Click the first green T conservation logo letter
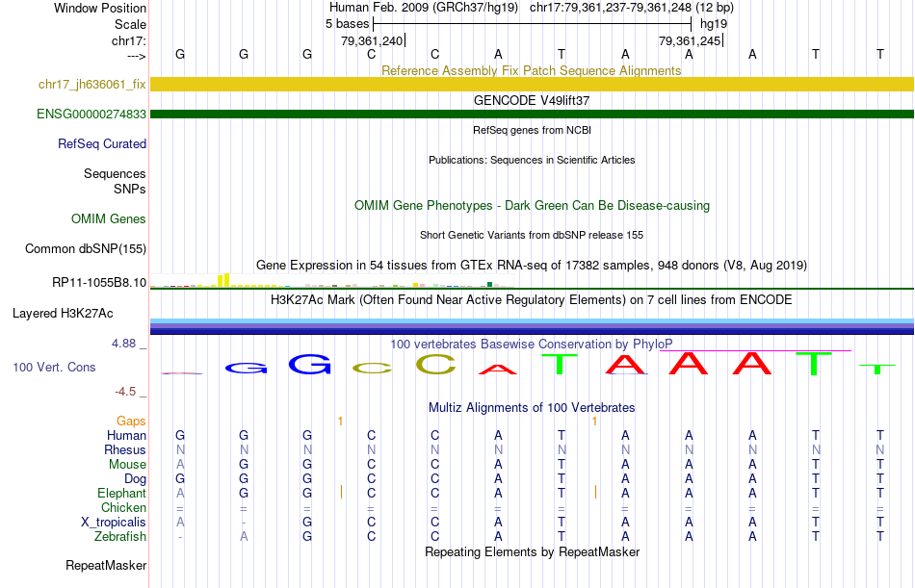 pyautogui.click(x=561, y=364)
